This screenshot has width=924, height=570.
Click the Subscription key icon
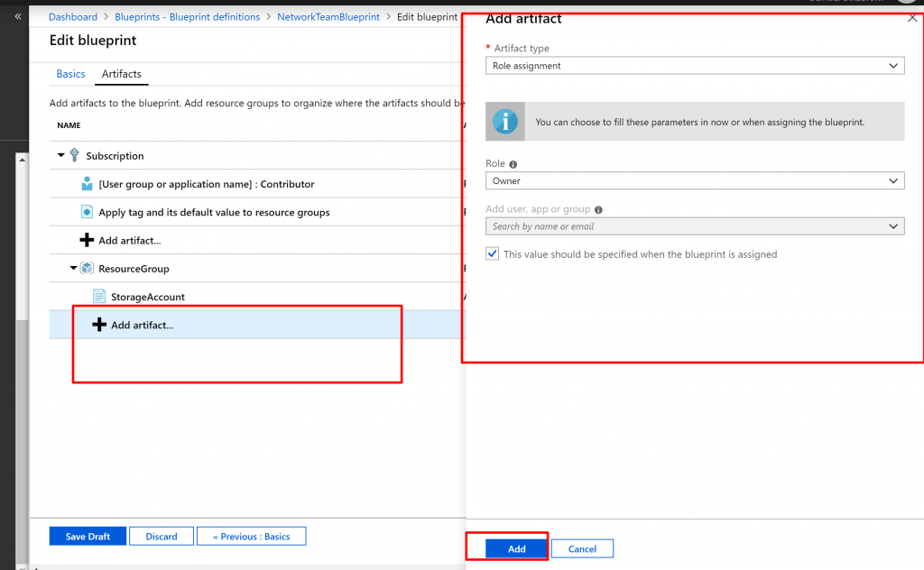click(x=75, y=156)
